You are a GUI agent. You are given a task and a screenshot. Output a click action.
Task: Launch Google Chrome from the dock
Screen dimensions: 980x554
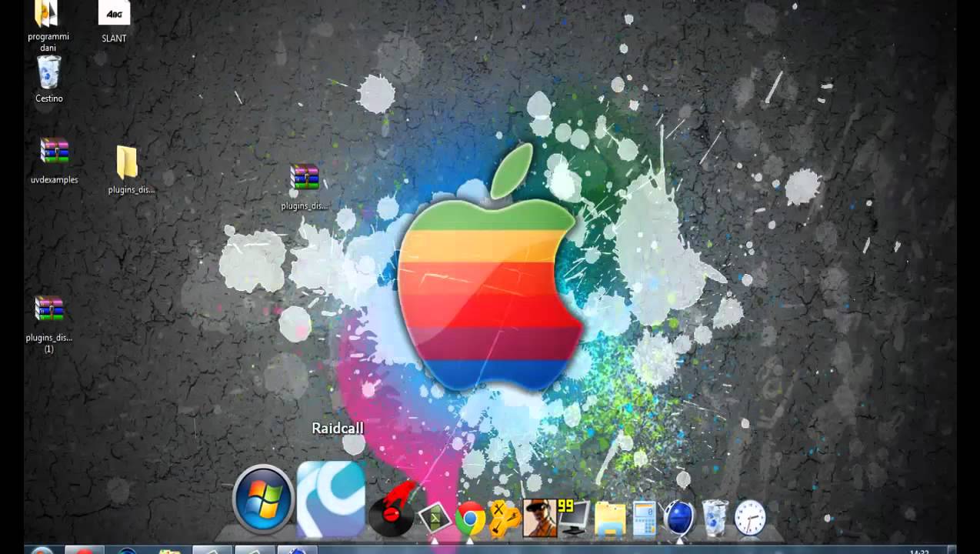(470, 519)
